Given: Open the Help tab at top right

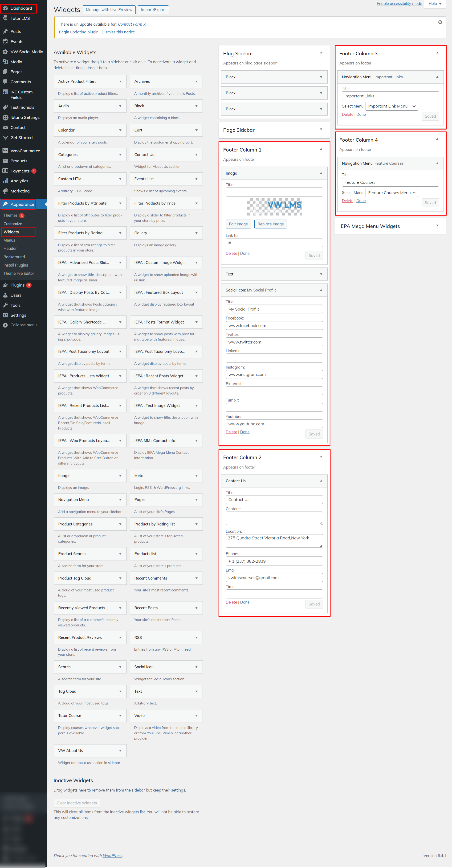Looking at the screenshot, I should [x=435, y=4].
